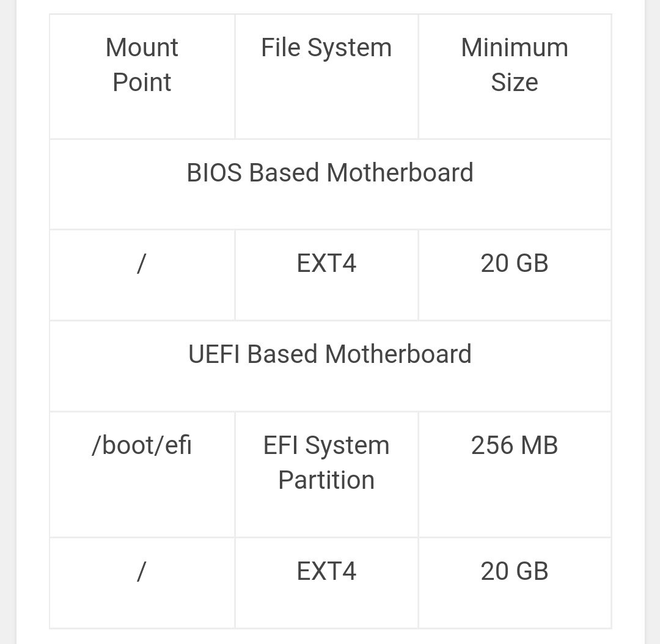This screenshot has width=660, height=644.
Task: Click the word UEFI in the table
Action: [215, 354]
